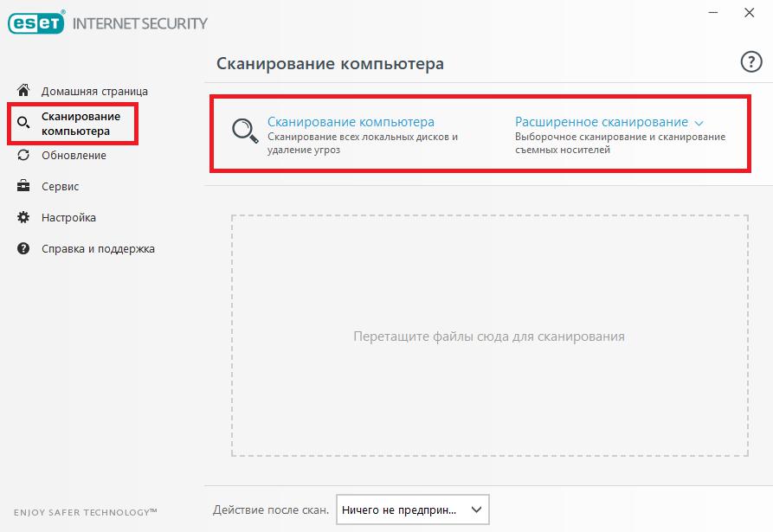Click the briefcase icon next to Сервис

[x=23, y=186]
